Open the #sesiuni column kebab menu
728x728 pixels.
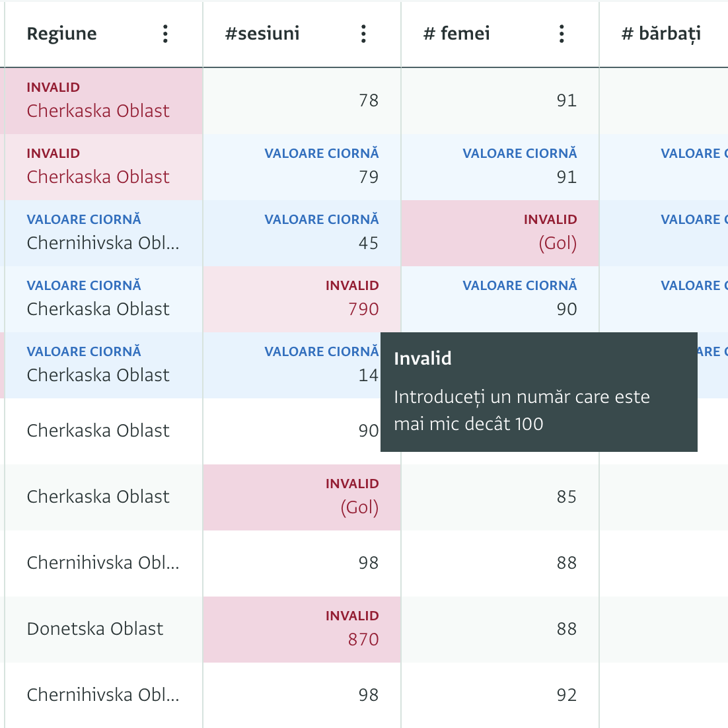tap(363, 34)
